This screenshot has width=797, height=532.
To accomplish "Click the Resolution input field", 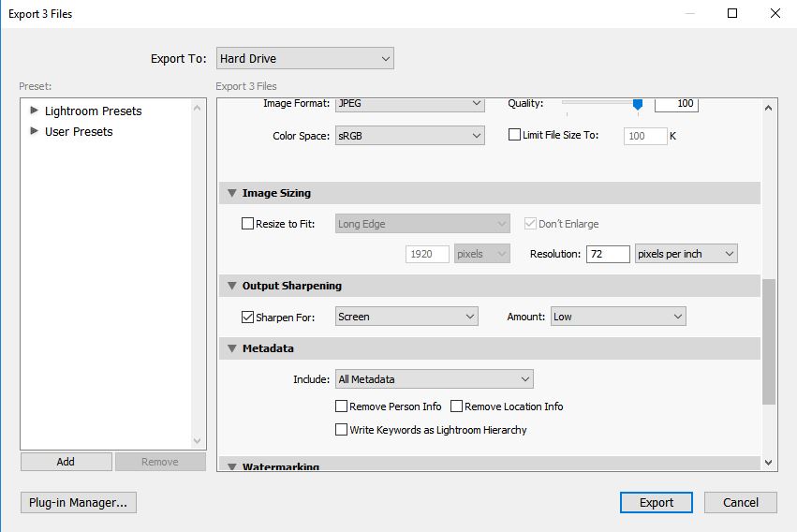I will coord(607,254).
